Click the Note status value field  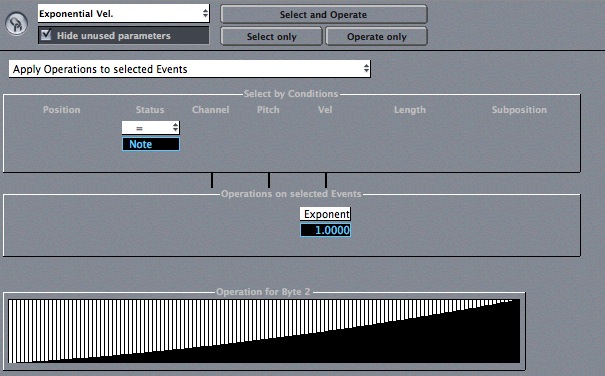[150, 144]
